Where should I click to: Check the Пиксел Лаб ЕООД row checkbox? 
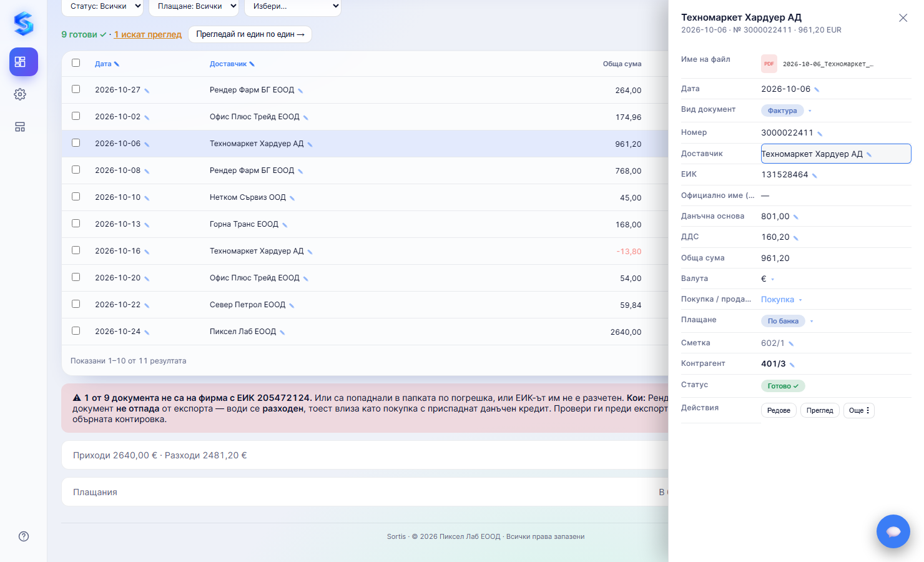point(76,331)
